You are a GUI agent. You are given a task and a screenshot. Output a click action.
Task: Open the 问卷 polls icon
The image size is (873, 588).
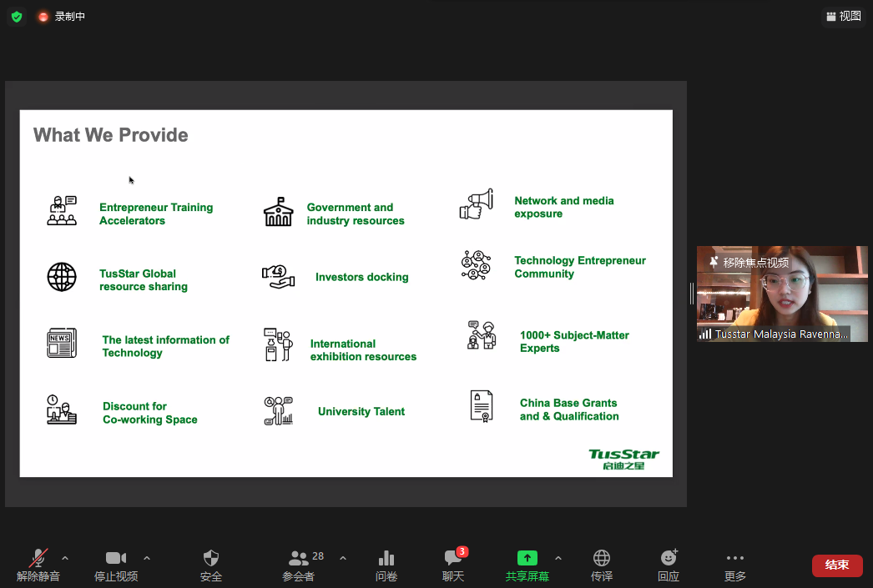point(386,565)
